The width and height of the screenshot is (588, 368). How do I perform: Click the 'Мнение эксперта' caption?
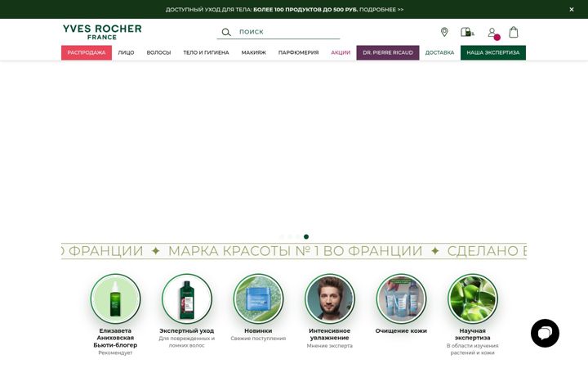point(330,345)
